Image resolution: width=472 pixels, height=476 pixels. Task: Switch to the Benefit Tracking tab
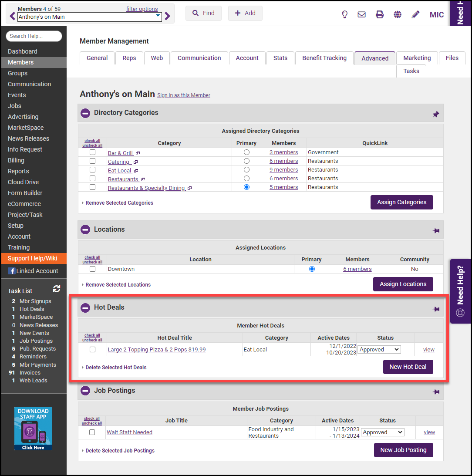324,58
